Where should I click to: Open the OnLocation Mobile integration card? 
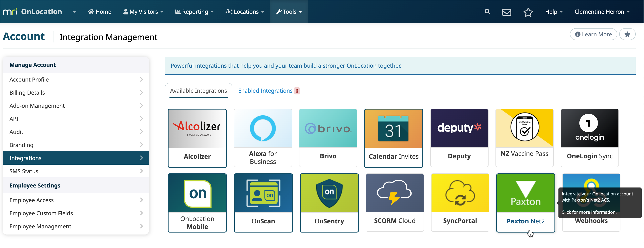pyautogui.click(x=197, y=203)
